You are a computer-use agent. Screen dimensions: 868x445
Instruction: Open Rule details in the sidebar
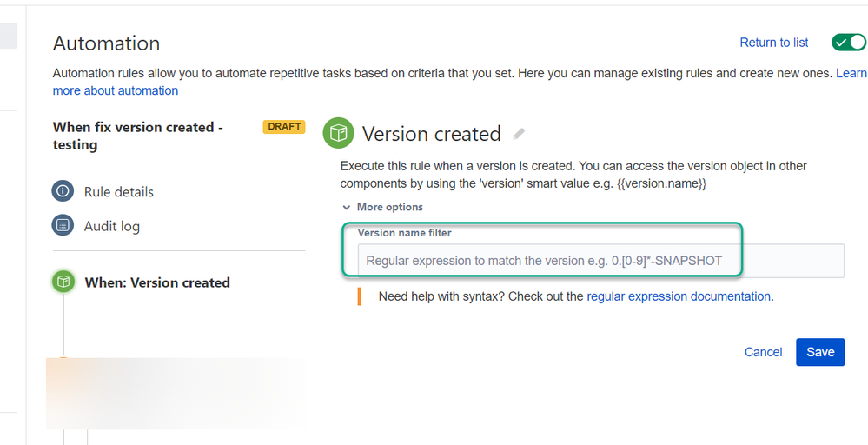118,192
